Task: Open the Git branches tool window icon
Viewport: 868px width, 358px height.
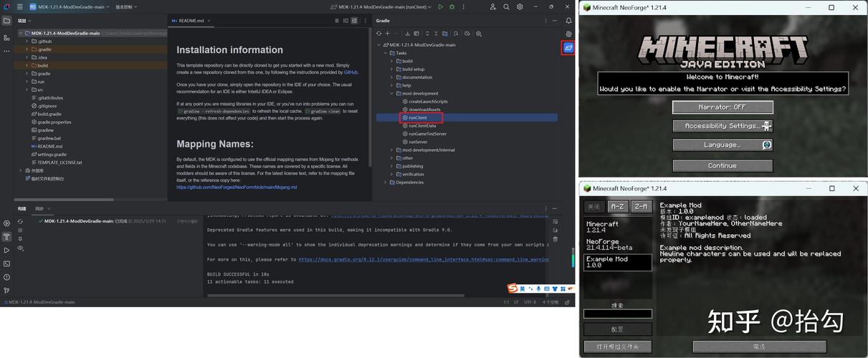Action: (x=6, y=290)
